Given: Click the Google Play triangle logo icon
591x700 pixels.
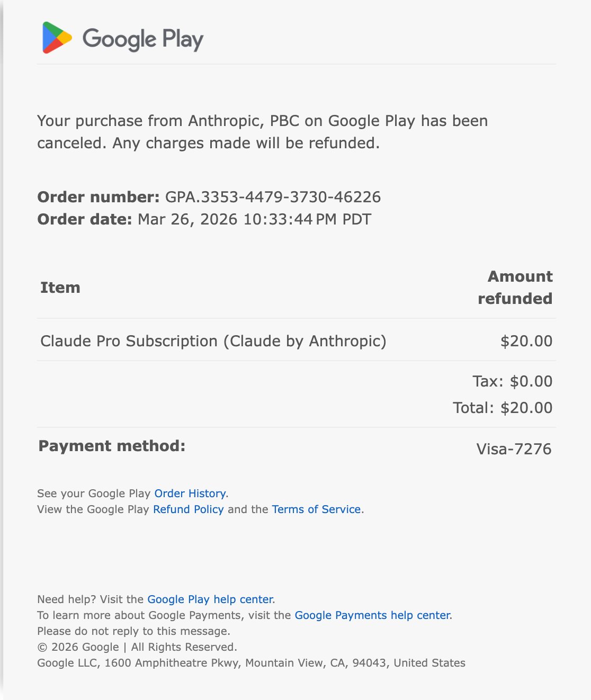Looking at the screenshot, I should [x=57, y=38].
